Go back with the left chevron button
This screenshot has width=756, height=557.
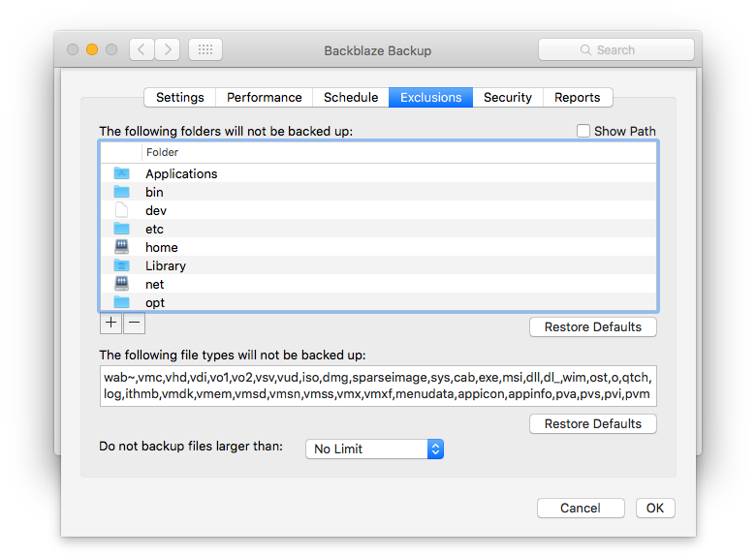click(142, 49)
